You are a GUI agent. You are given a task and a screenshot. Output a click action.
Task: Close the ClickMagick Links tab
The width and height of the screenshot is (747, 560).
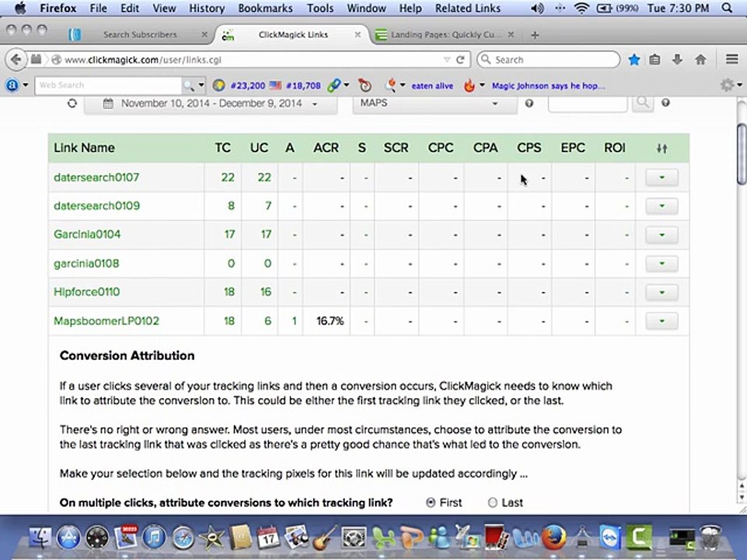[x=357, y=35]
